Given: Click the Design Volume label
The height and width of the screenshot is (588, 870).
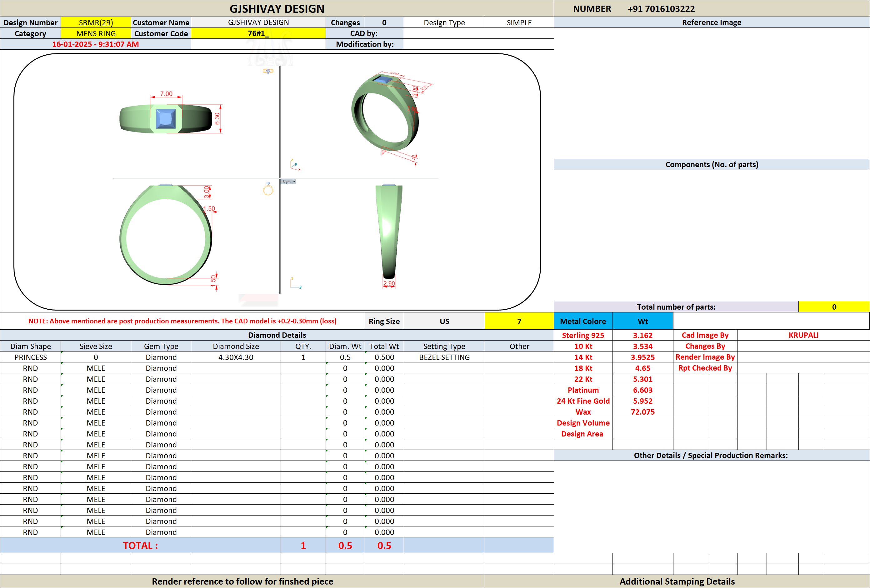Looking at the screenshot, I should [583, 423].
